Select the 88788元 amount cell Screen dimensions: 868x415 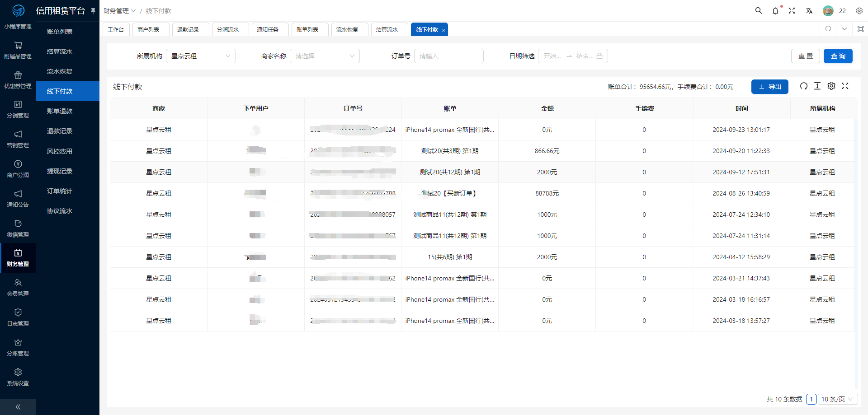[x=547, y=193]
